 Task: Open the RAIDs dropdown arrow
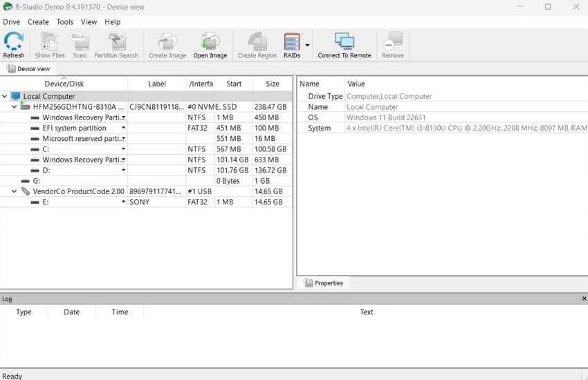coord(308,45)
